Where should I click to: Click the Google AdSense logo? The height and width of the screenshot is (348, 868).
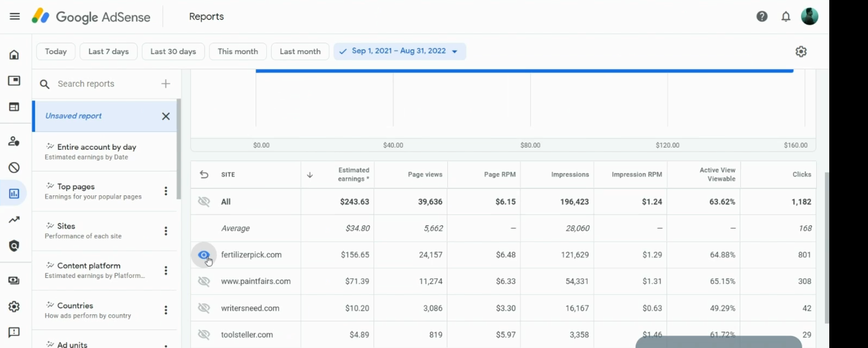(91, 17)
